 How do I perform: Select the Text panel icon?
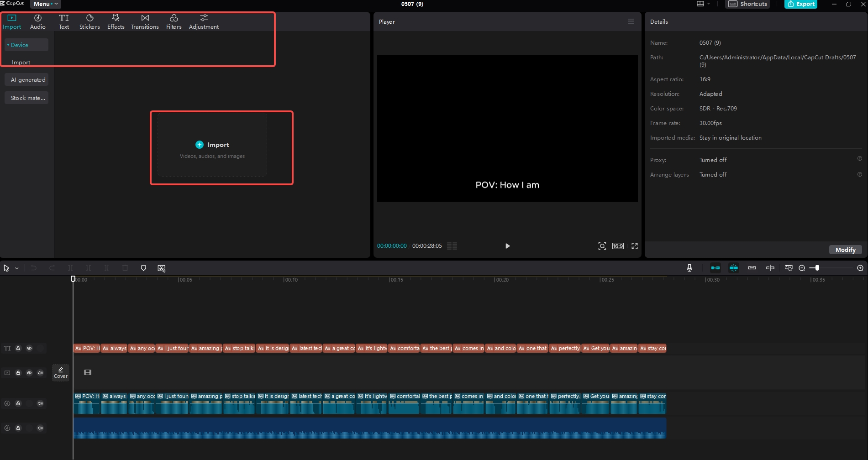click(x=64, y=21)
